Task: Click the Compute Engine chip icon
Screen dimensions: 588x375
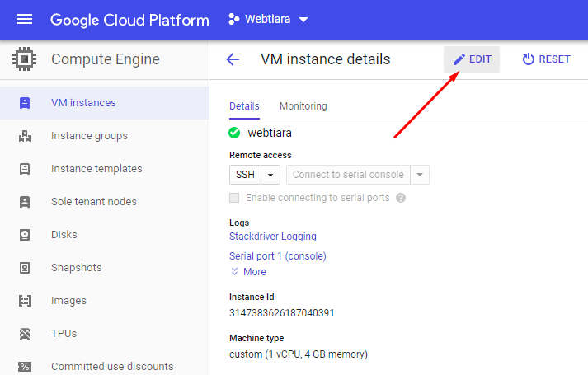Action: (x=25, y=59)
